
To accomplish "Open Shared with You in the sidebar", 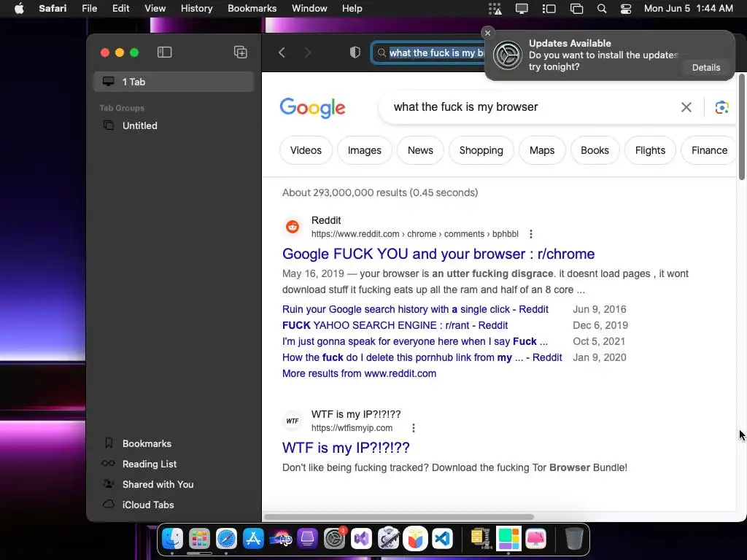I will tap(158, 485).
